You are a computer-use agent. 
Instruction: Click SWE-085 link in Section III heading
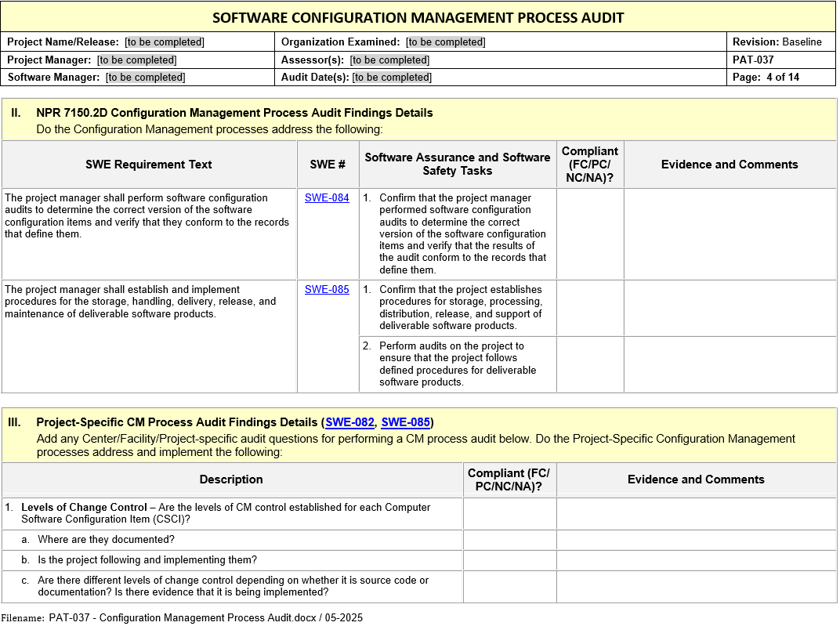pyautogui.click(x=405, y=422)
